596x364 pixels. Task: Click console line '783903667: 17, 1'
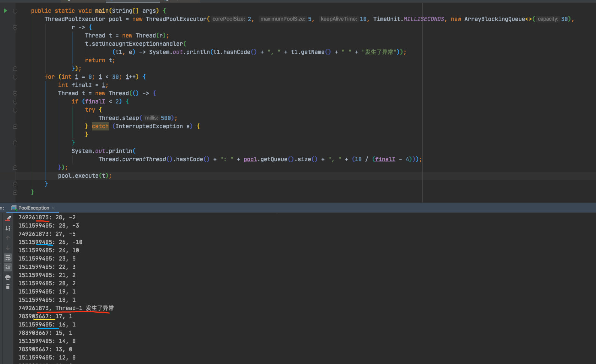(45, 316)
